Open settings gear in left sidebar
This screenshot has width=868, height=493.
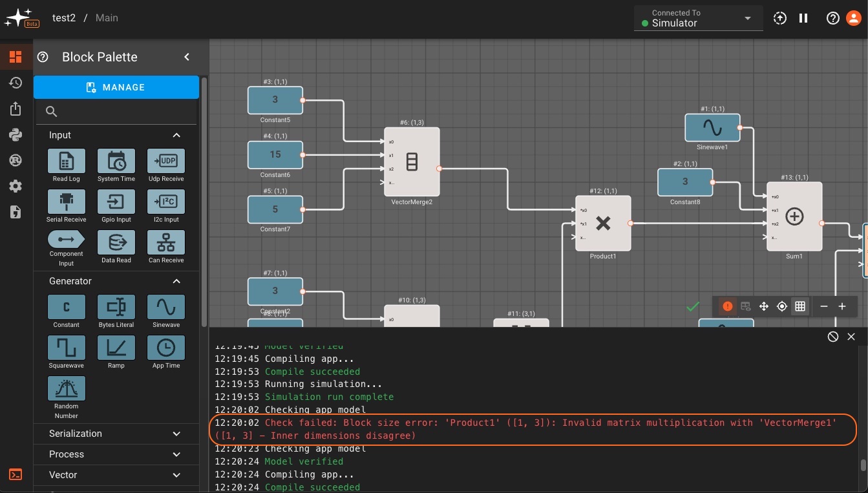pyautogui.click(x=16, y=186)
